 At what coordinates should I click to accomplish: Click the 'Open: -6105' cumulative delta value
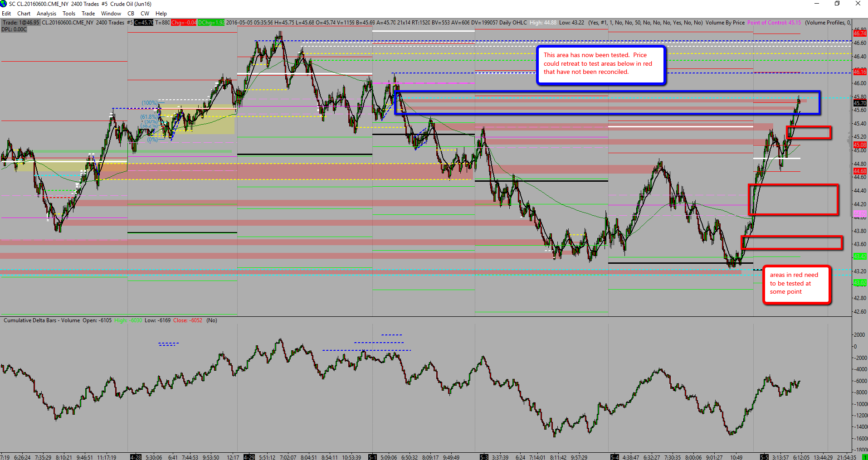[x=97, y=320]
